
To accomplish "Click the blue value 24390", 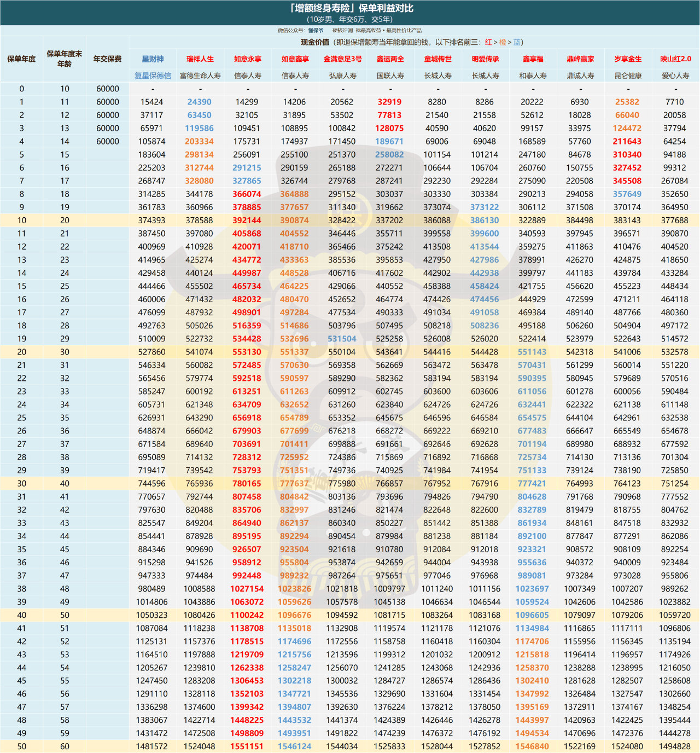I will pos(199,102).
